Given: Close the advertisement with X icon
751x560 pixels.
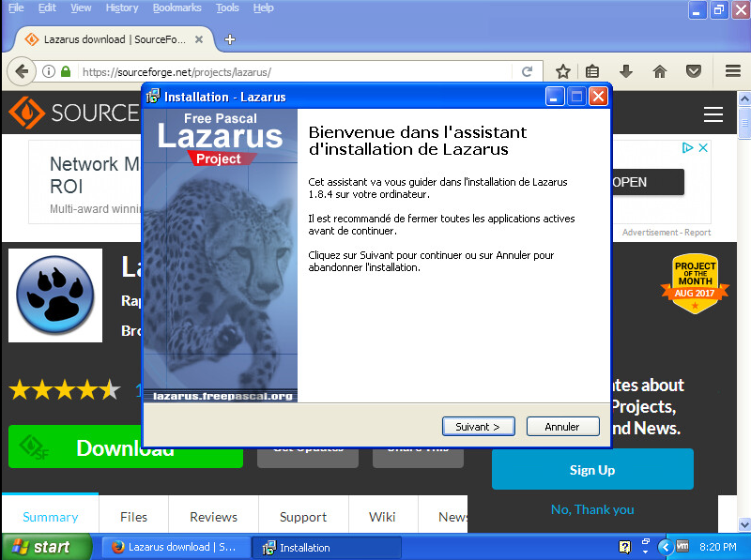Looking at the screenshot, I should click(703, 147).
